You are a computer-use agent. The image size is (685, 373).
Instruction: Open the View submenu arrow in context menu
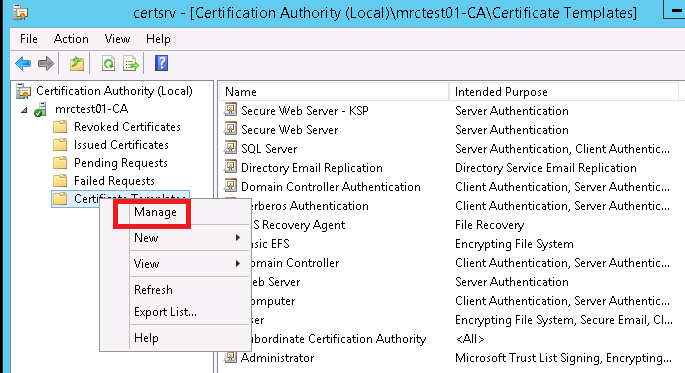point(238,263)
